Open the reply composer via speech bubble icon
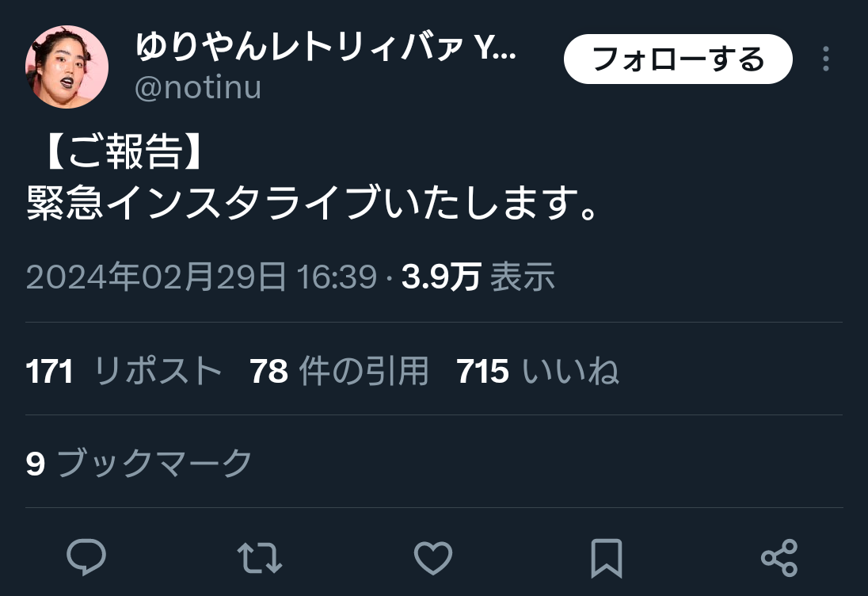This screenshot has width=868, height=596. 86,556
